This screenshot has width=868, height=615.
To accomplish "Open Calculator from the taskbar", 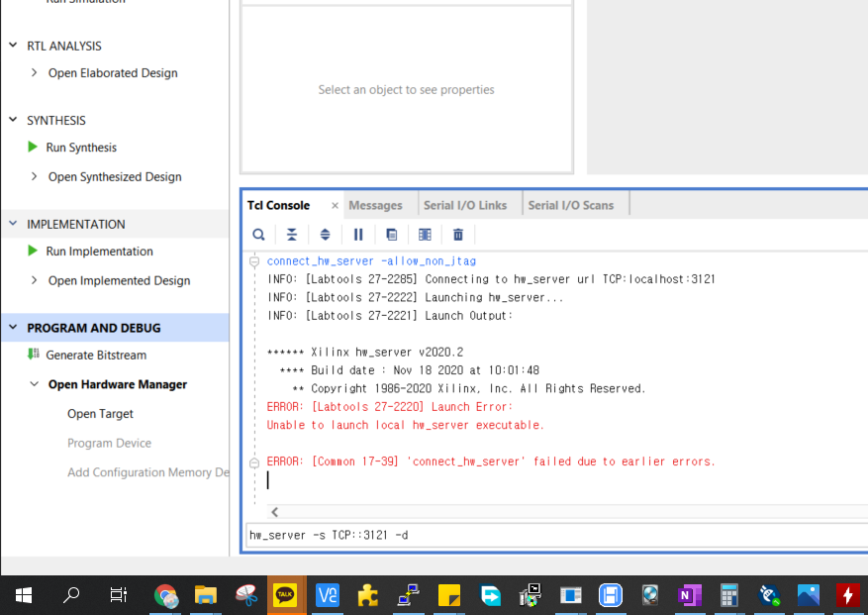I will point(728,595).
